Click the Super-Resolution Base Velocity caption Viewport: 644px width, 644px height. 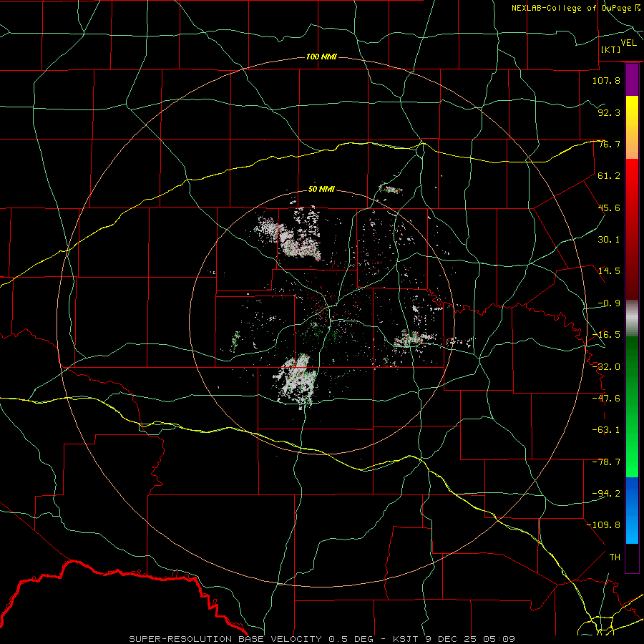322,639
